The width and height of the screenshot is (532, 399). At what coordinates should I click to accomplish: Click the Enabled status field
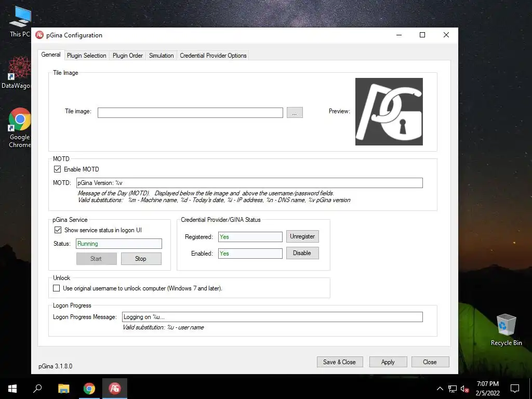(250, 254)
